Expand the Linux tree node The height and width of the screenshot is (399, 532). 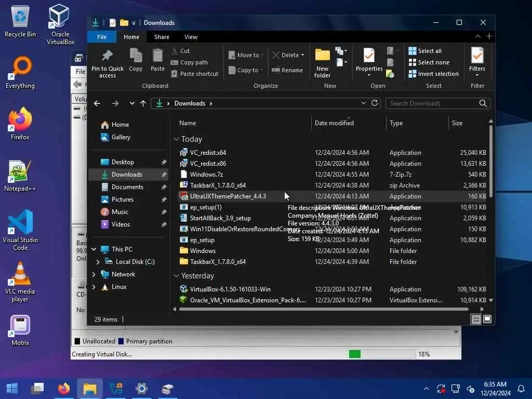[94, 287]
